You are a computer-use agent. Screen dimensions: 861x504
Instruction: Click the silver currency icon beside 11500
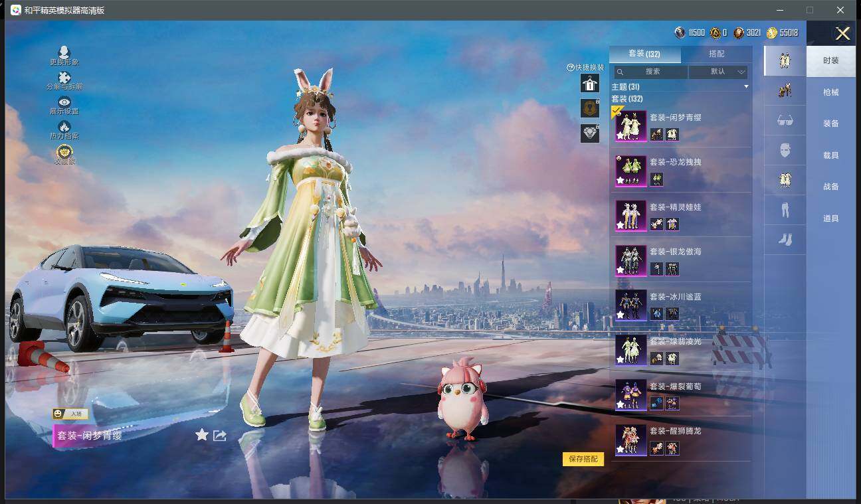[680, 33]
